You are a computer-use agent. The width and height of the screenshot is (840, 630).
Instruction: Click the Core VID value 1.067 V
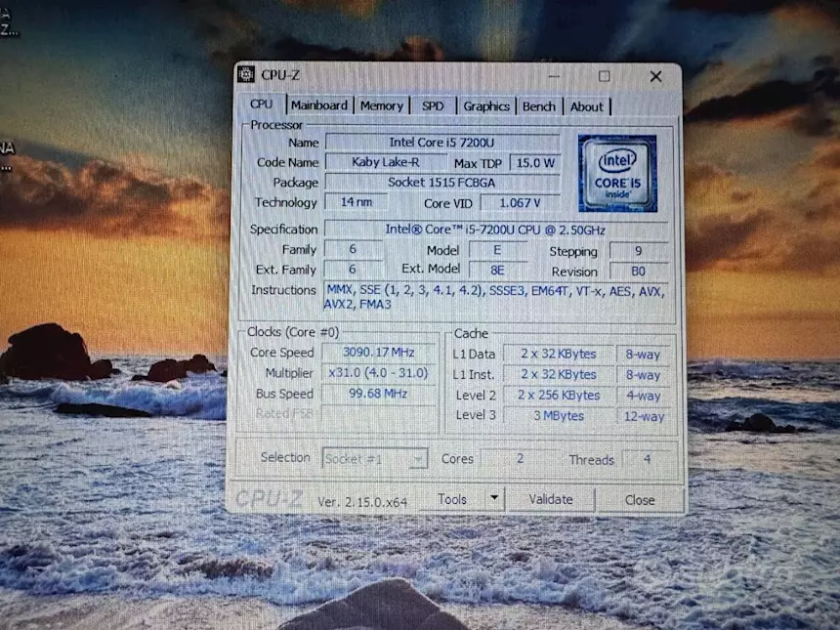click(x=521, y=203)
